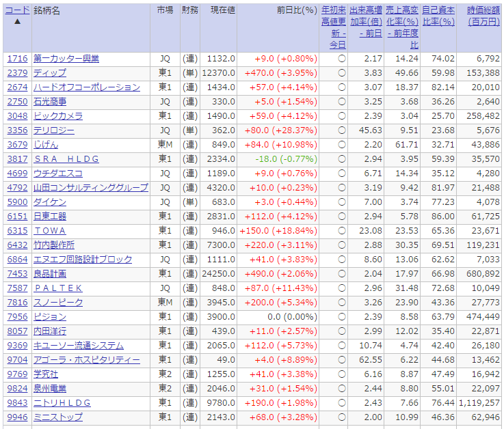Screen dimensions: 504x429
Task: Open stock code 3356 link
Action: click(17, 130)
